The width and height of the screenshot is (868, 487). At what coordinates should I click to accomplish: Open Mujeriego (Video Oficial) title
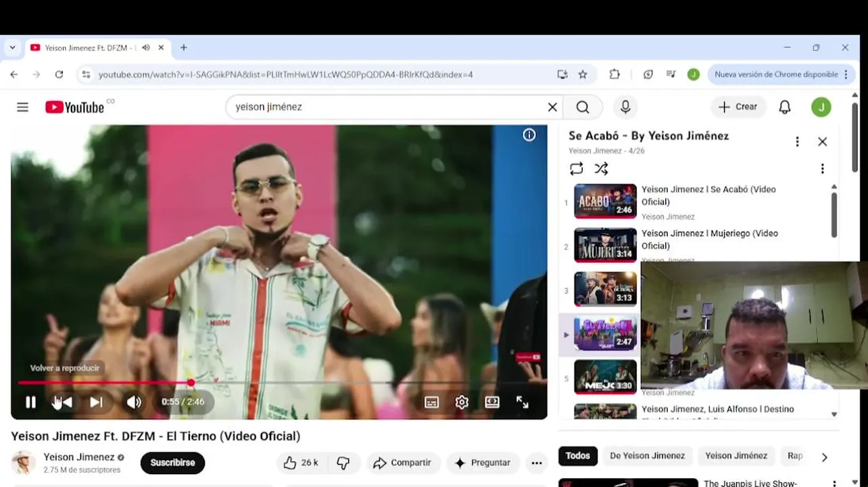tap(710, 239)
